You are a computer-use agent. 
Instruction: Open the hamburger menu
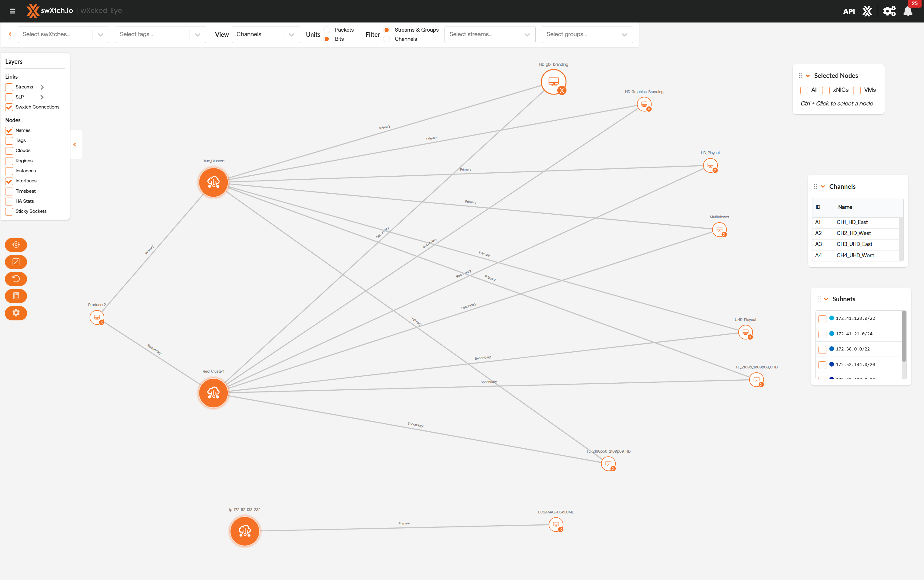tap(12, 11)
